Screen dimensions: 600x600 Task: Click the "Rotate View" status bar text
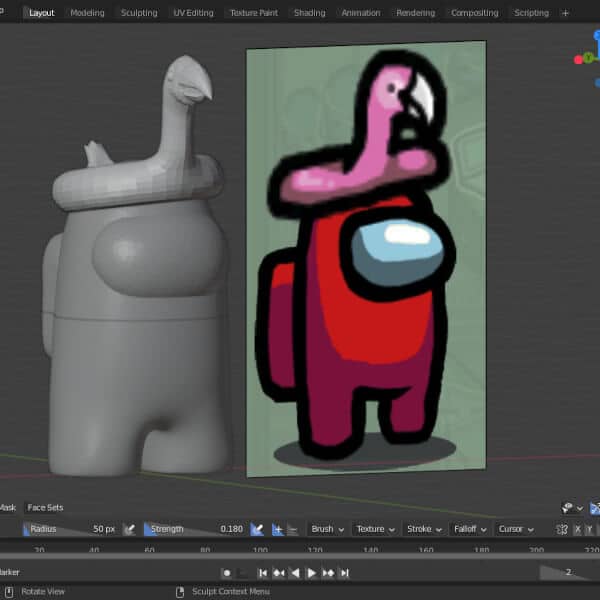(43, 592)
